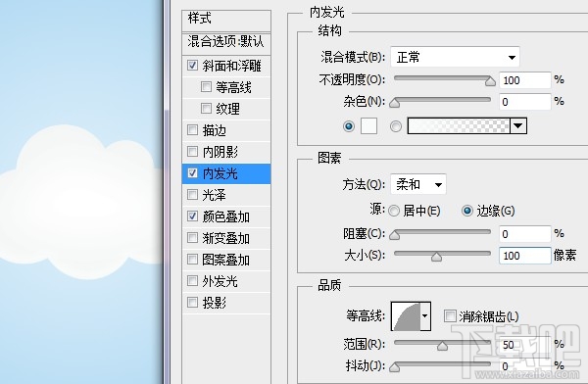588x384 pixels.
Task: Choose 居中 as glow source
Action: coord(394,211)
